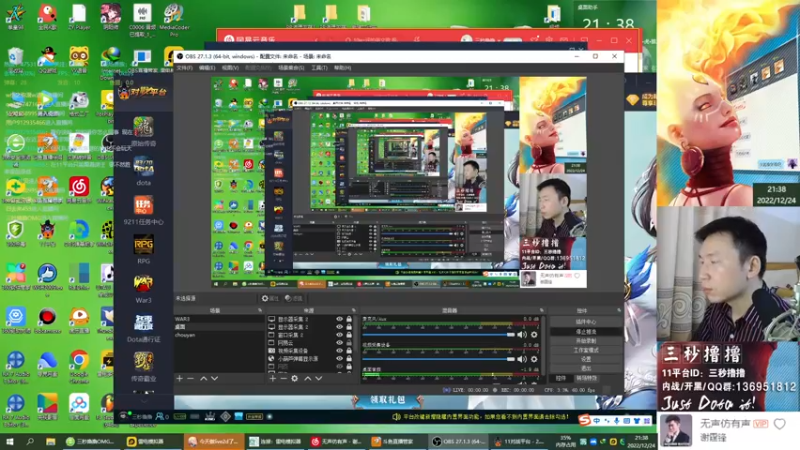This screenshot has height=450, width=800.
Task: Pop out the 控件 dock via header icon
Action: point(619,310)
